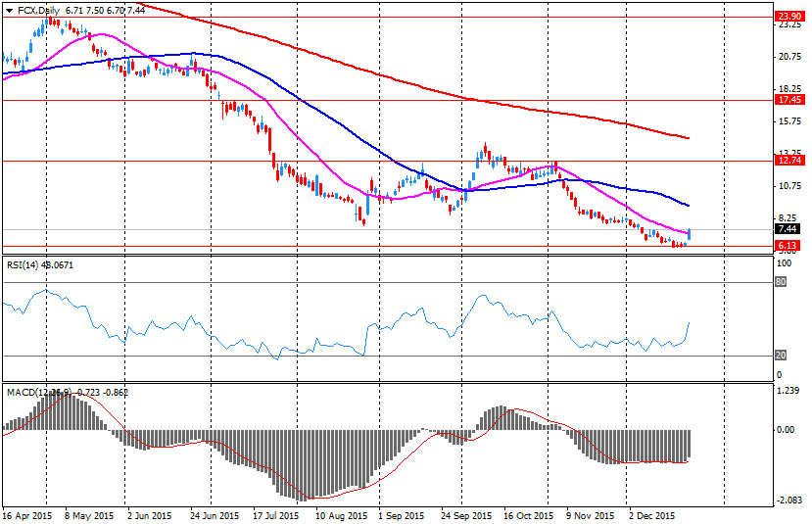The image size is (812, 524).
Task: Click the 6.13 red price label
Action: 788,246
